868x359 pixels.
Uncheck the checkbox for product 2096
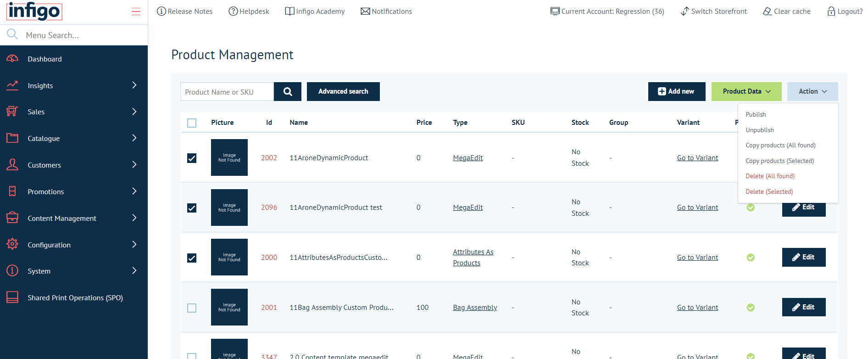(192, 208)
